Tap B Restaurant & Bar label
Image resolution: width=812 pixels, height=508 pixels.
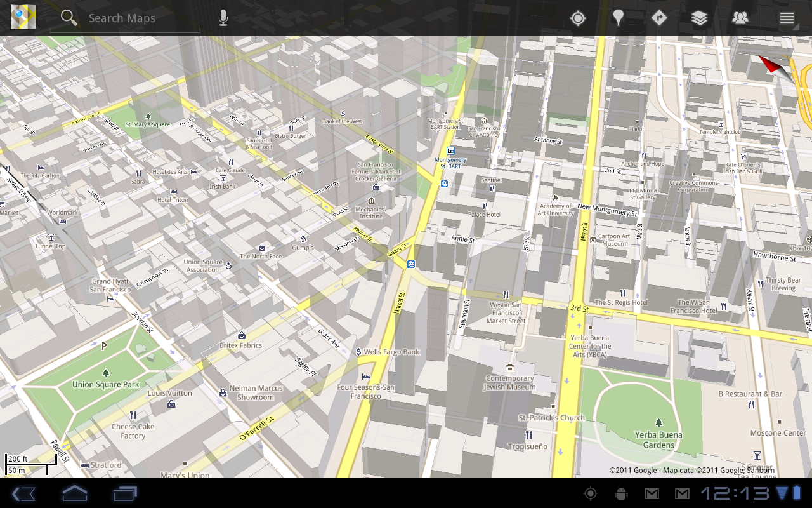(750, 394)
